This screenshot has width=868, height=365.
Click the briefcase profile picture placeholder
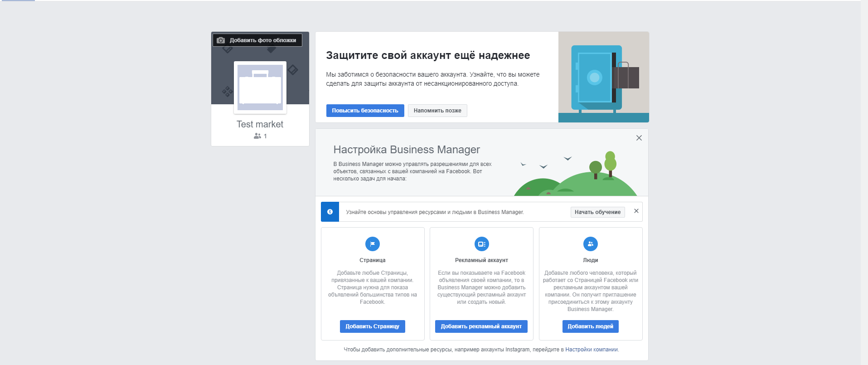click(260, 88)
